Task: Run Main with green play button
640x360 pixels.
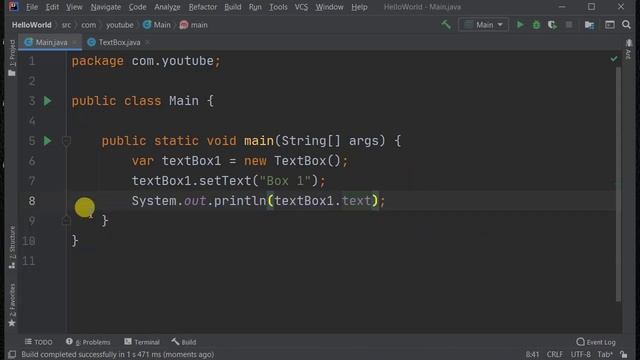Action: 520,25
